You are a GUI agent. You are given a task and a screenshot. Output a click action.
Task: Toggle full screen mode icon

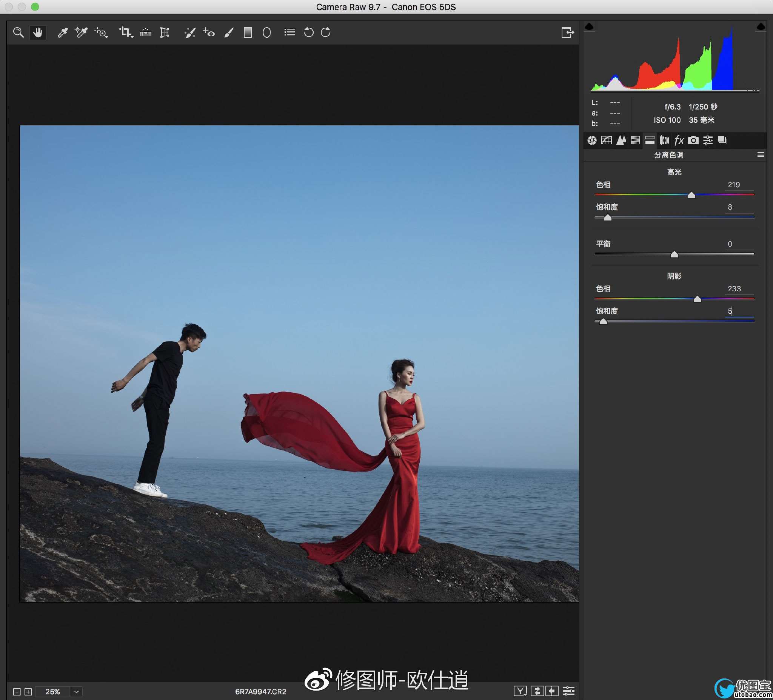(x=567, y=32)
